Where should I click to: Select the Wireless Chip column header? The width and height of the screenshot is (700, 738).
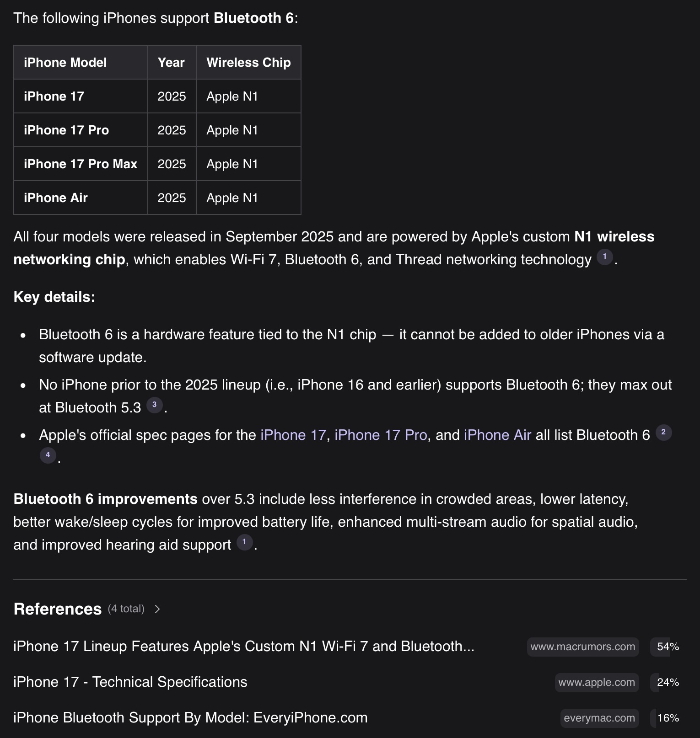coord(248,62)
